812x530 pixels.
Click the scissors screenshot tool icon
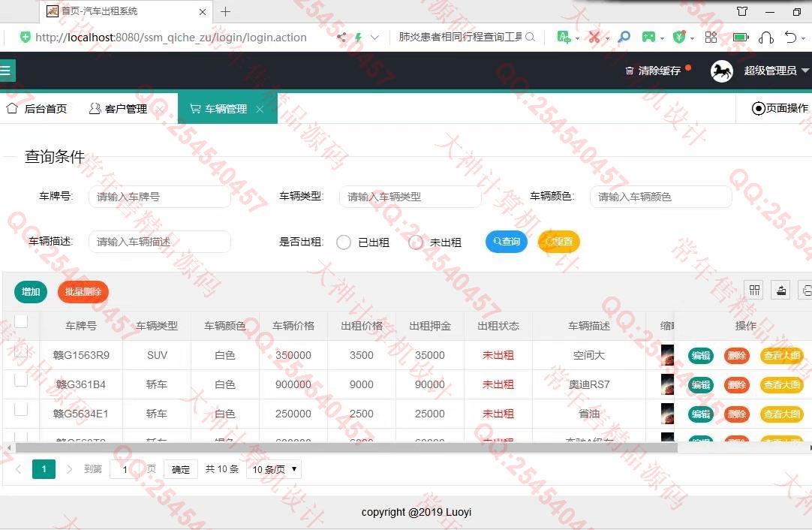click(594, 37)
